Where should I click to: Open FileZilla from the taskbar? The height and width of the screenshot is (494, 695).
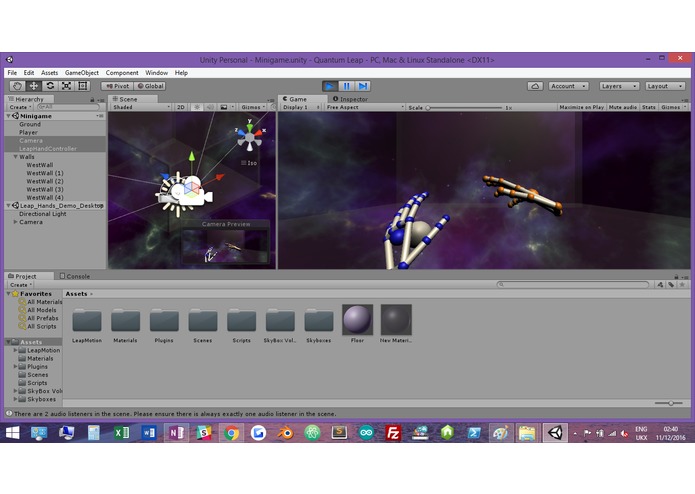[x=393, y=432]
